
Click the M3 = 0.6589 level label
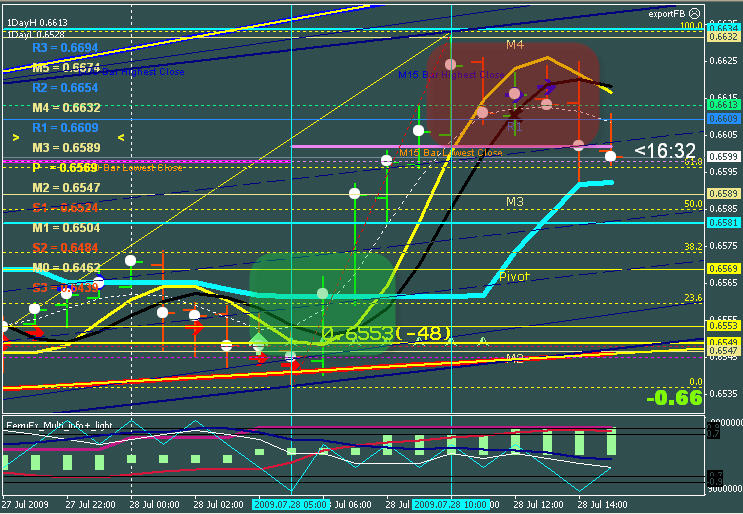[x=66, y=147]
